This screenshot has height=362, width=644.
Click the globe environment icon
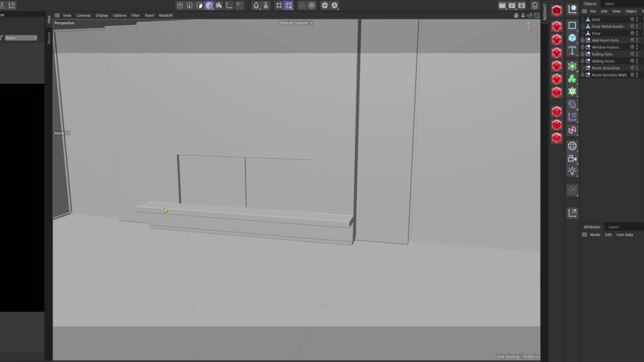[572, 146]
